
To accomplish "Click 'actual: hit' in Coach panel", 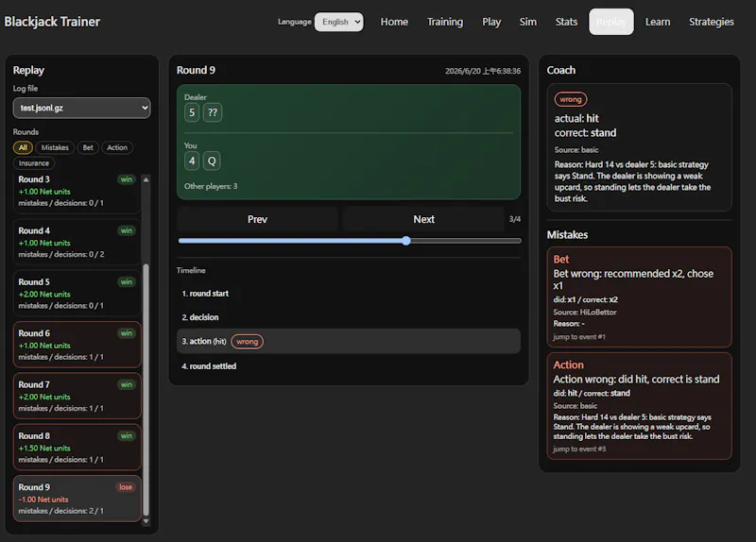I will tap(576, 119).
